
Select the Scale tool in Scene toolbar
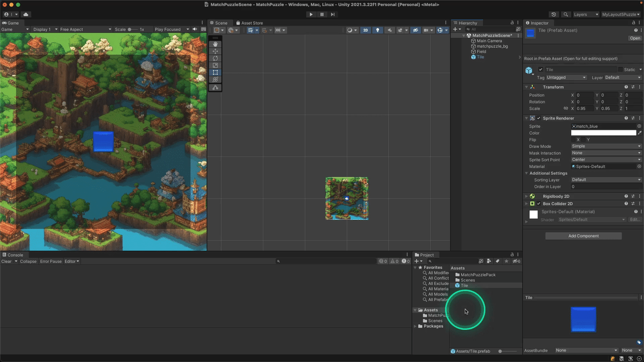215,65
